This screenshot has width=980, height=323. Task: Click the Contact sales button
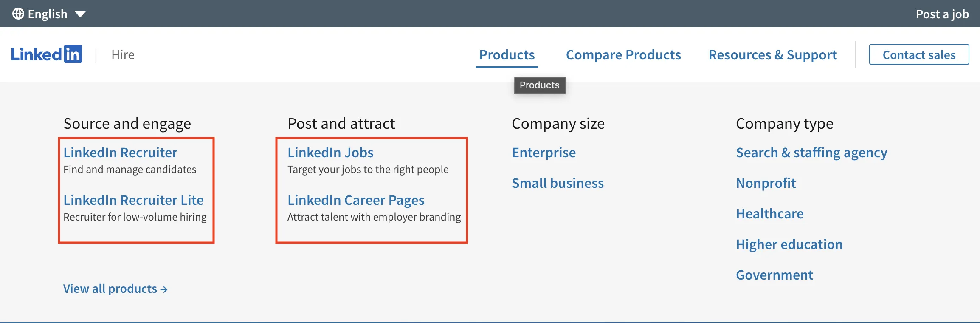pyautogui.click(x=919, y=54)
